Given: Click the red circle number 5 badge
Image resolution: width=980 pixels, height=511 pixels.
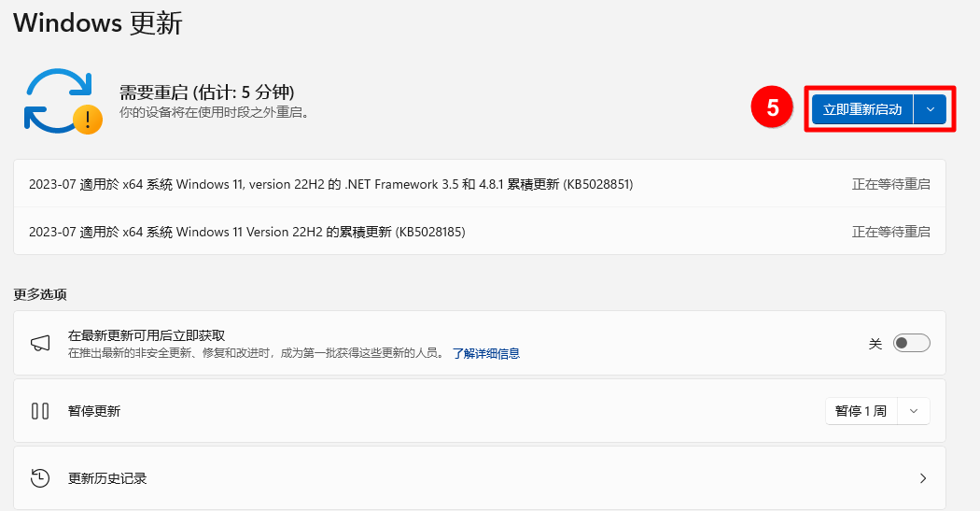Looking at the screenshot, I should pyautogui.click(x=772, y=108).
